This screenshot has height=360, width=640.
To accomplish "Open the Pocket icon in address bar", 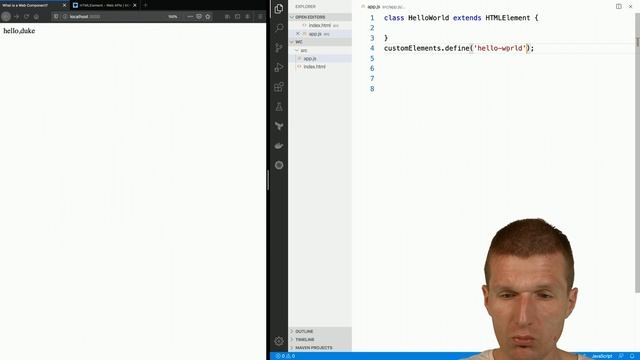I will click(x=199, y=17).
